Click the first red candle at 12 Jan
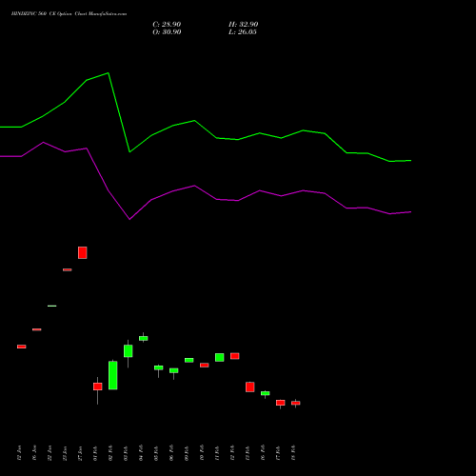Image resolution: width=476 pixels, height=476 pixels. tap(22, 347)
